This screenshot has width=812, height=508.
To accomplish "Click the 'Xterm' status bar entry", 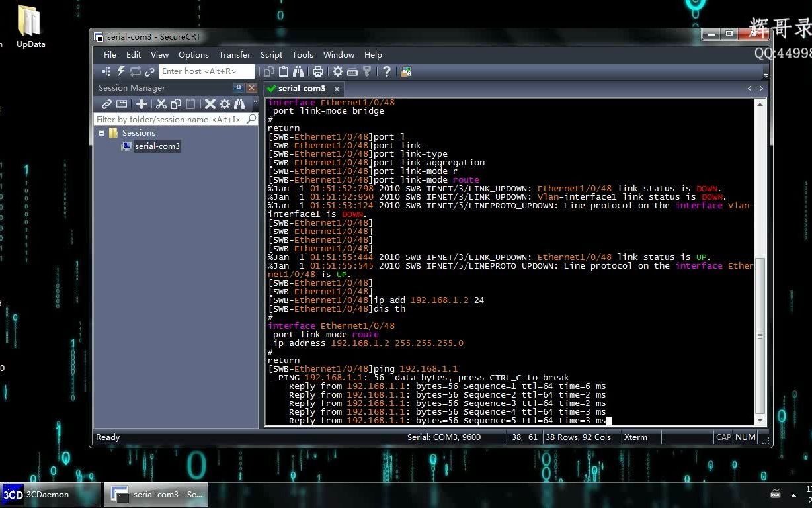I will click(636, 437).
